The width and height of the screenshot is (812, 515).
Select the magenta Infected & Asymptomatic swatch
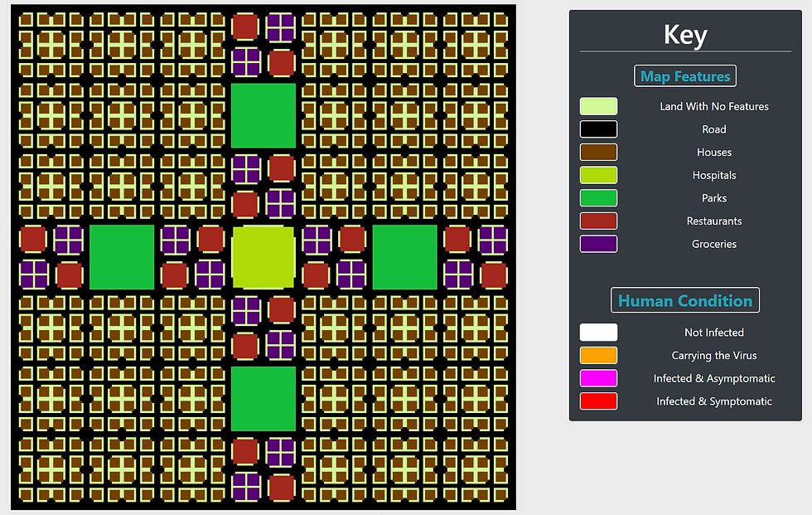click(x=598, y=378)
